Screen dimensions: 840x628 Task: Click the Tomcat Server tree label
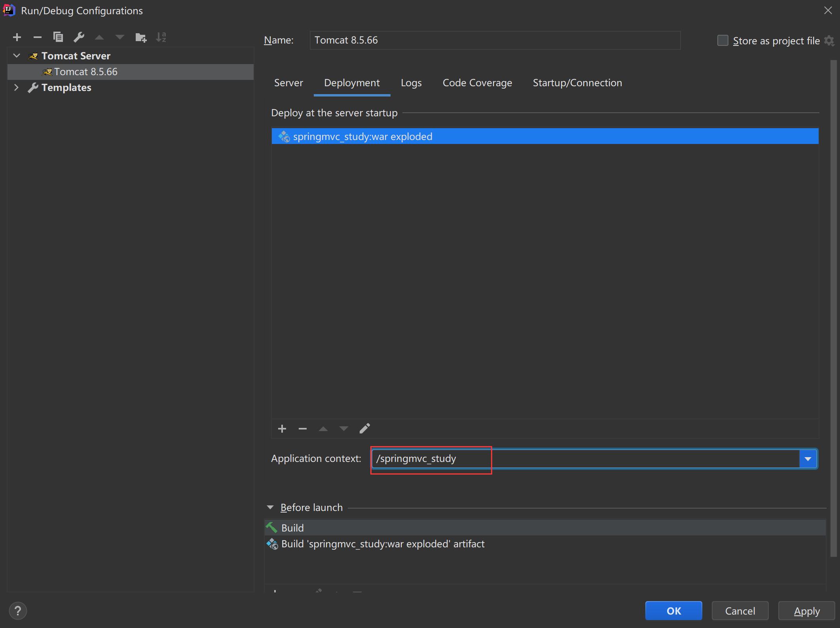76,56
